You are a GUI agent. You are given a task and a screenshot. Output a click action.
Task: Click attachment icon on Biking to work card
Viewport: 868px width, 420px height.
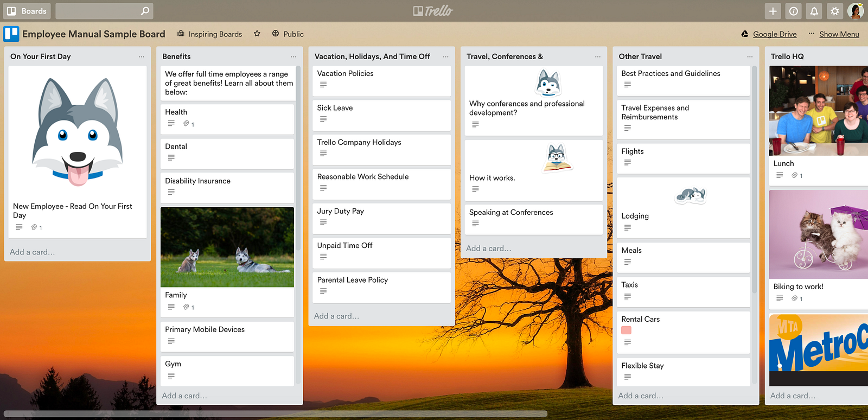(x=794, y=298)
